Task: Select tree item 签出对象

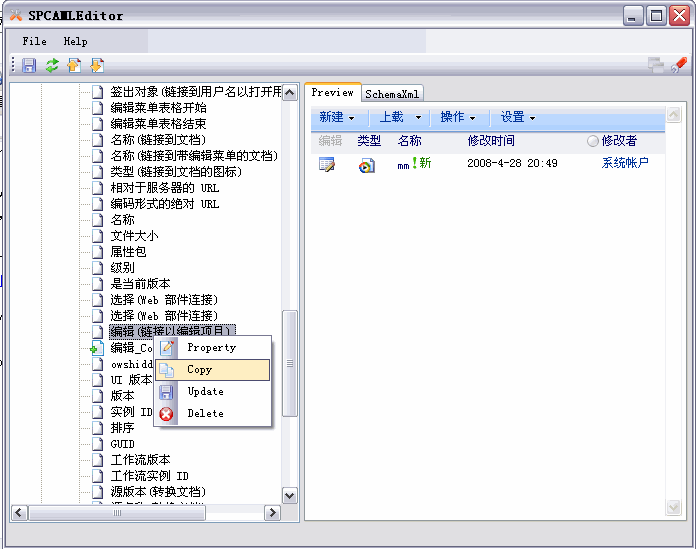Action: [195, 91]
